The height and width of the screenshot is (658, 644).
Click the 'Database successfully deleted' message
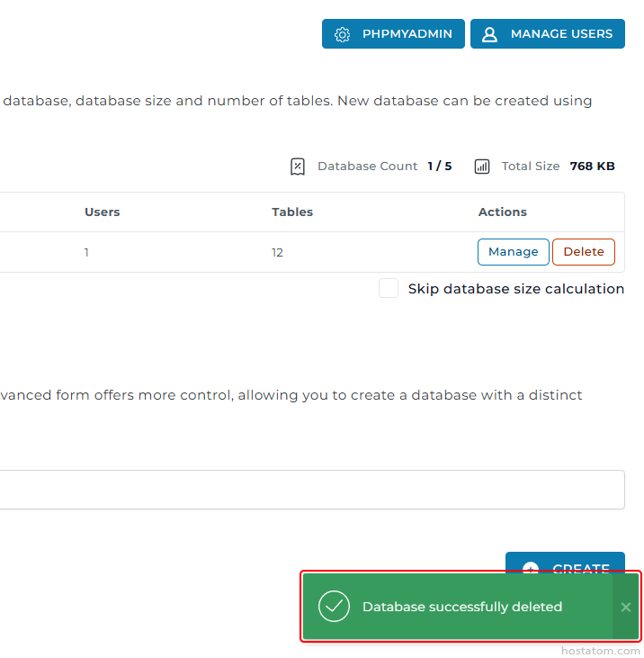point(462,607)
